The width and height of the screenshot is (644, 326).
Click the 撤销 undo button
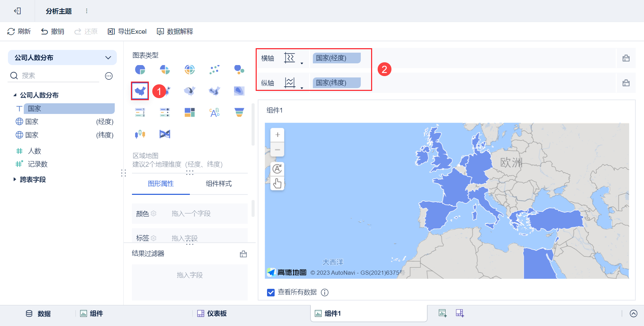(52, 31)
